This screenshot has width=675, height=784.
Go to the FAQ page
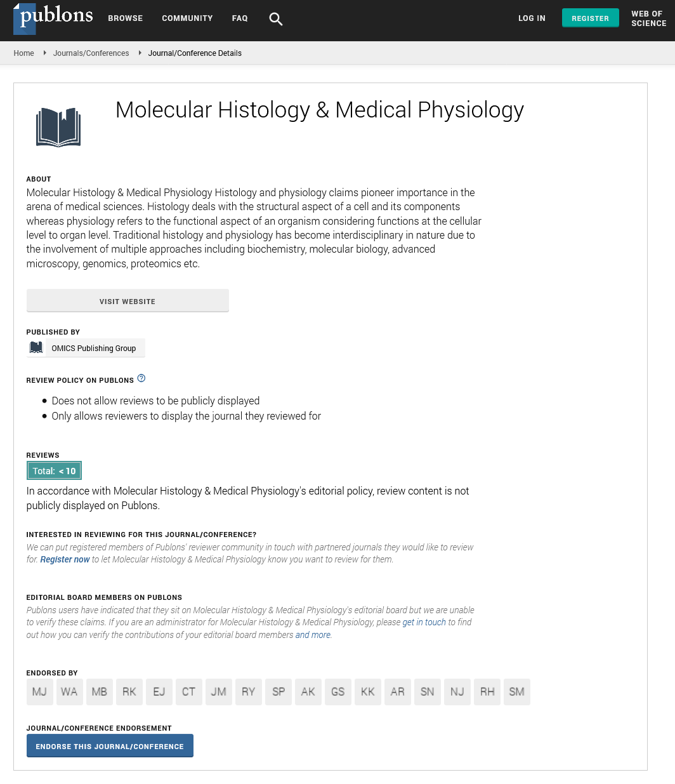tap(240, 18)
